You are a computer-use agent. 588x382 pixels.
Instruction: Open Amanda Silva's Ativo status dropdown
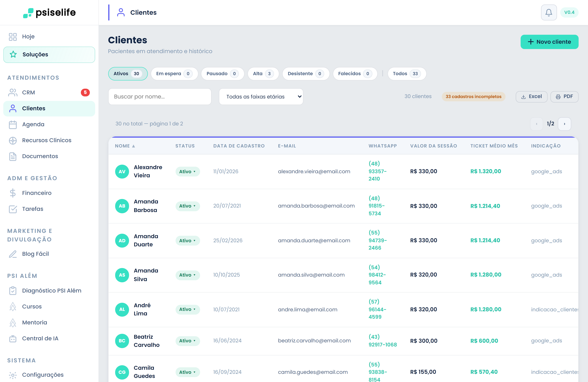point(188,275)
